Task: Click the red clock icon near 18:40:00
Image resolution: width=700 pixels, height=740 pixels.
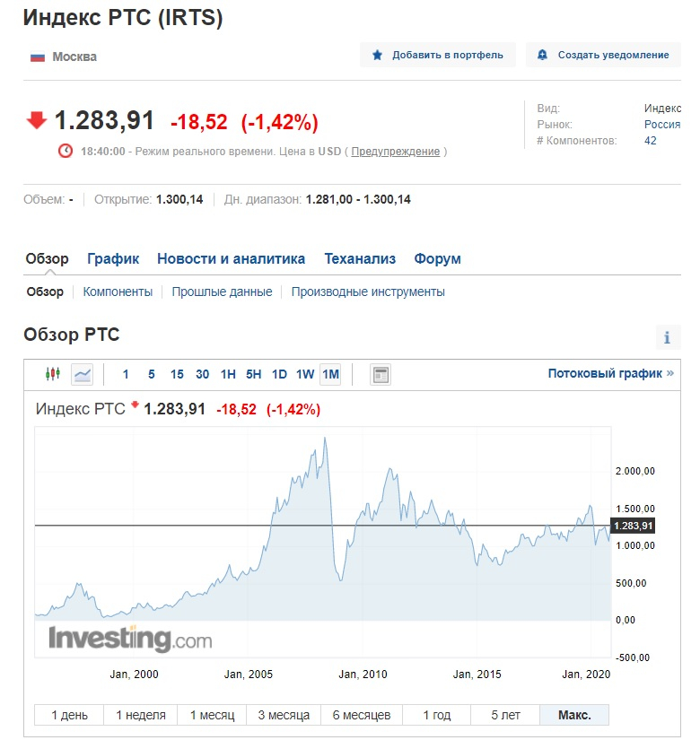Action: (66, 151)
